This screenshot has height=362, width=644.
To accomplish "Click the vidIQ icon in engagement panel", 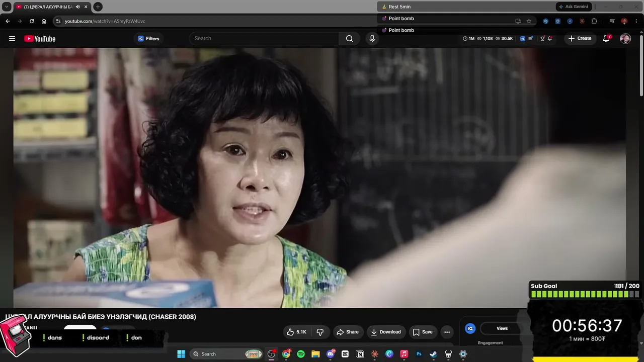I will 470,328.
